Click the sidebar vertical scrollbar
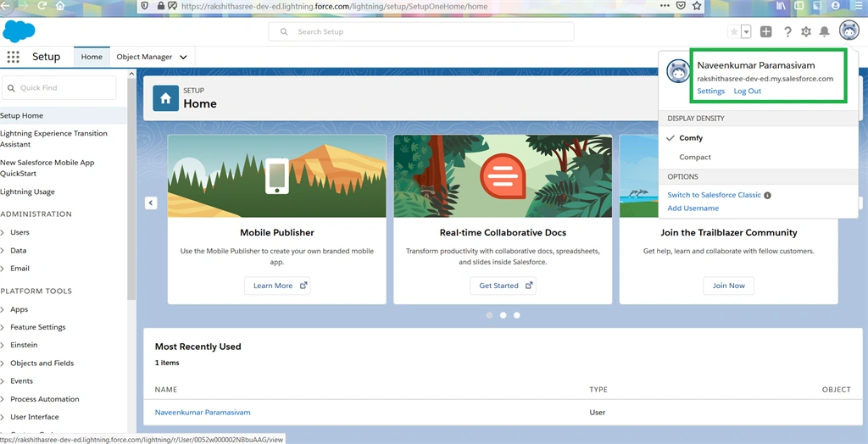Screen dimensions: 868x444 [131, 188]
